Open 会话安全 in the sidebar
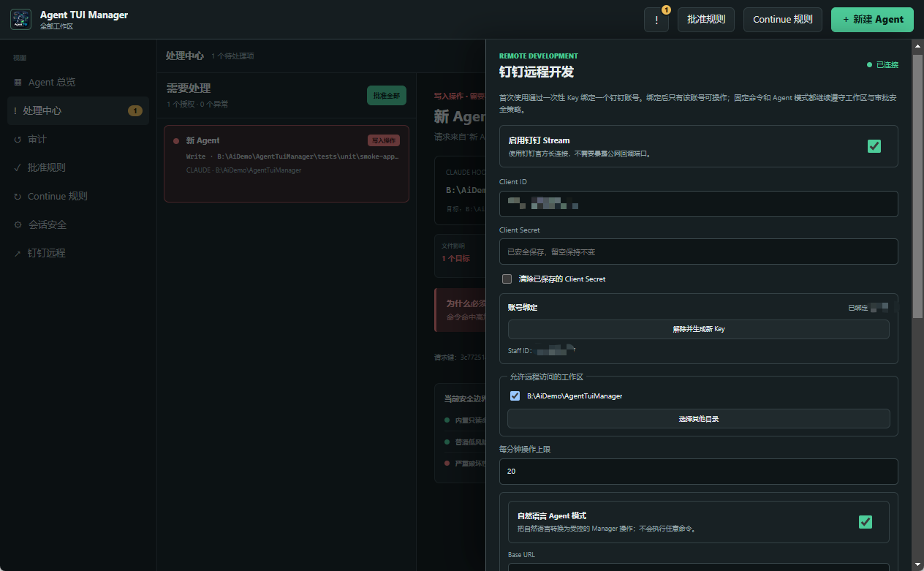Image resolution: width=924 pixels, height=571 pixels. [x=78, y=224]
